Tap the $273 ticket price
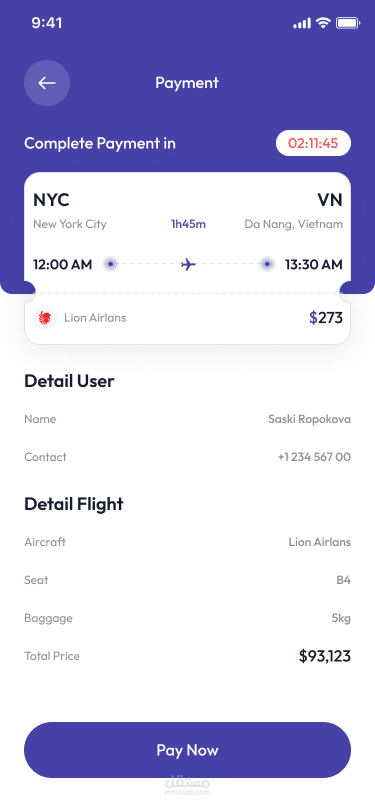The image size is (375, 812). (326, 317)
